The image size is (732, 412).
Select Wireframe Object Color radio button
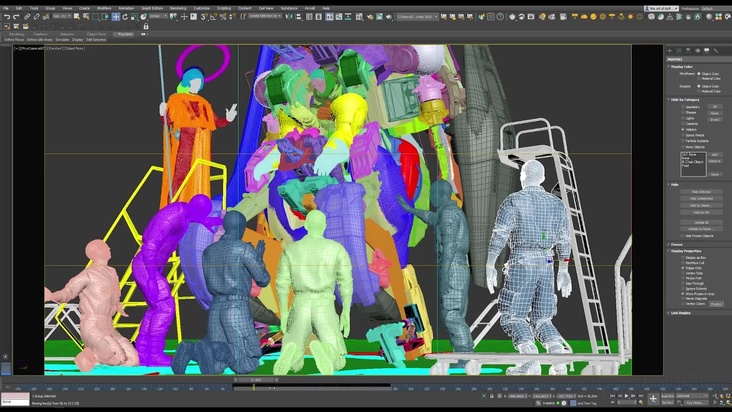tap(699, 74)
